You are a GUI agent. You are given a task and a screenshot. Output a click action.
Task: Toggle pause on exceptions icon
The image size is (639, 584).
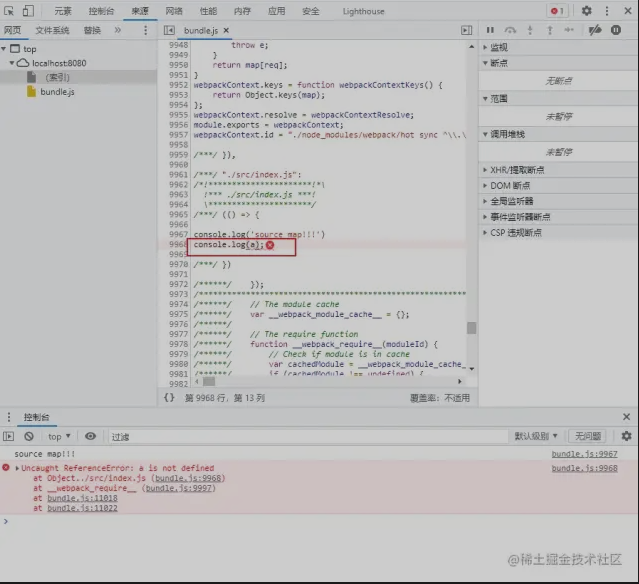pyautogui.click(x=616, y=30)
